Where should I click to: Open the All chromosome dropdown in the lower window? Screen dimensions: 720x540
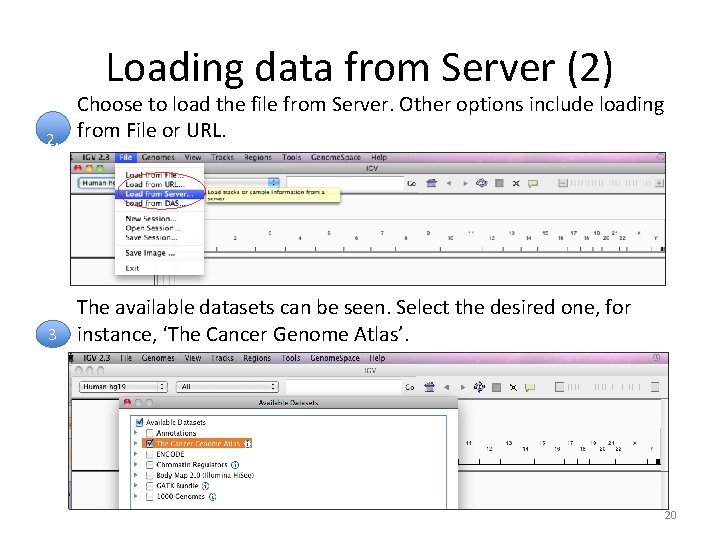pos(227,387)
